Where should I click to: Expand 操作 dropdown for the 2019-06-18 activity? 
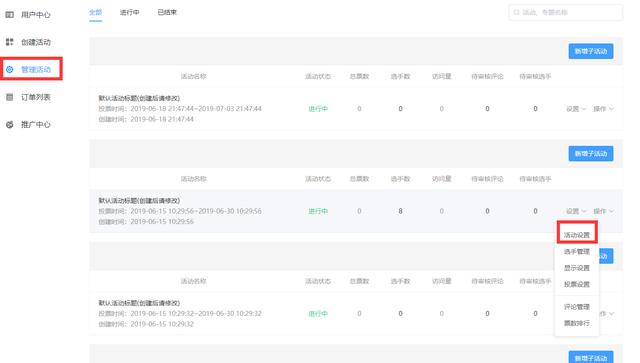pyautogui.click(x=604, y=109)
